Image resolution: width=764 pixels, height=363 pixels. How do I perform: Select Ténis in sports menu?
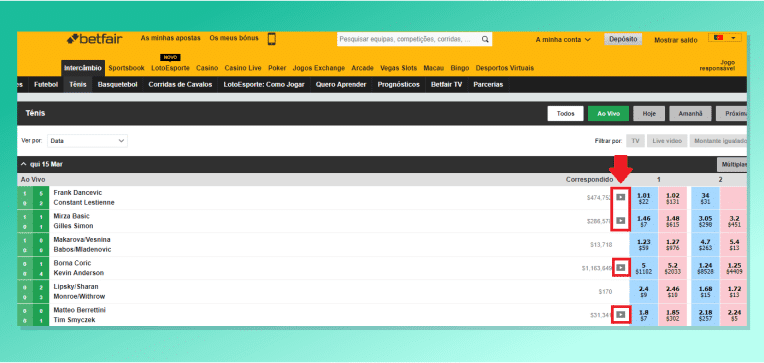tap(77, 84)
